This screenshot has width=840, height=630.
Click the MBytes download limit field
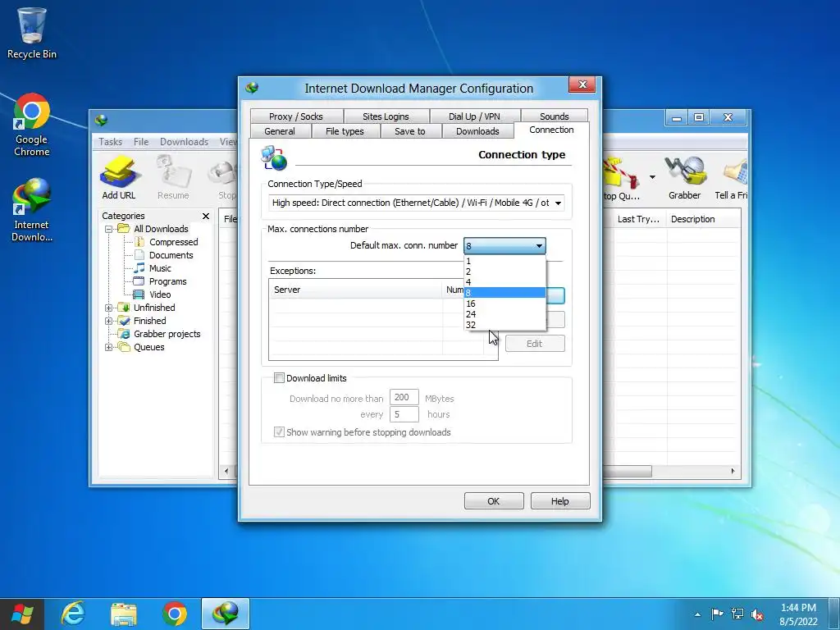[x=404, y=398]
